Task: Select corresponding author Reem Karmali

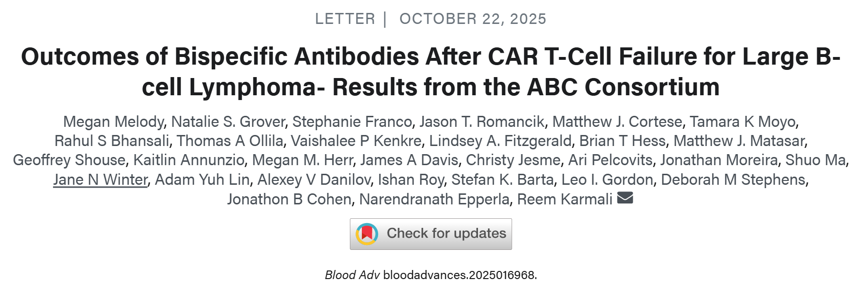Action: point(564,199)
